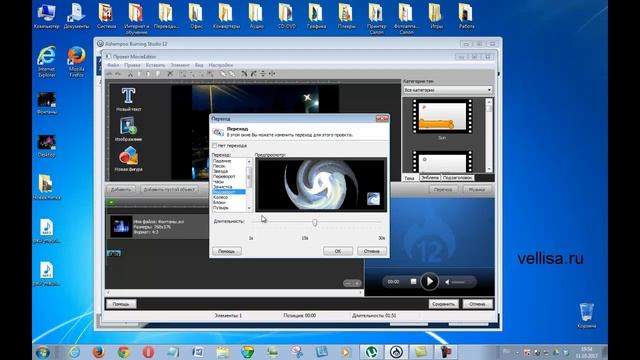This screenshot has height=360, width=640.
Task: Open the Вставить menu
Action: (x=156, y=65)
